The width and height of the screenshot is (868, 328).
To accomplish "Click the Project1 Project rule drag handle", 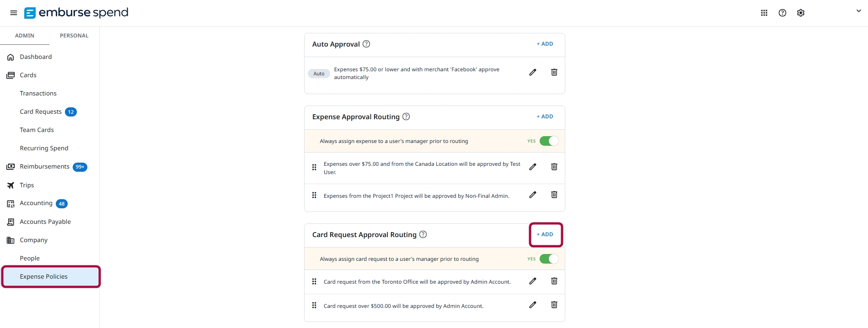I will 314,195.
